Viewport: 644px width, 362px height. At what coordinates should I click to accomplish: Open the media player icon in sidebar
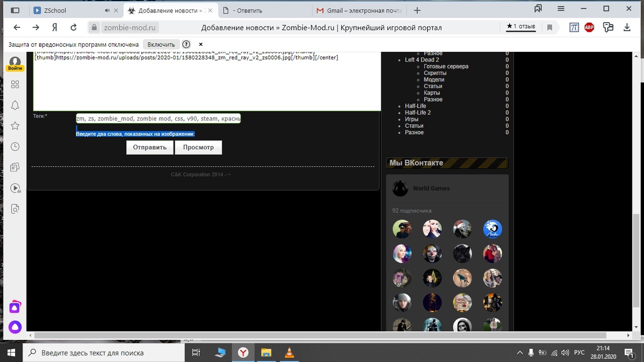click(15, 188)
